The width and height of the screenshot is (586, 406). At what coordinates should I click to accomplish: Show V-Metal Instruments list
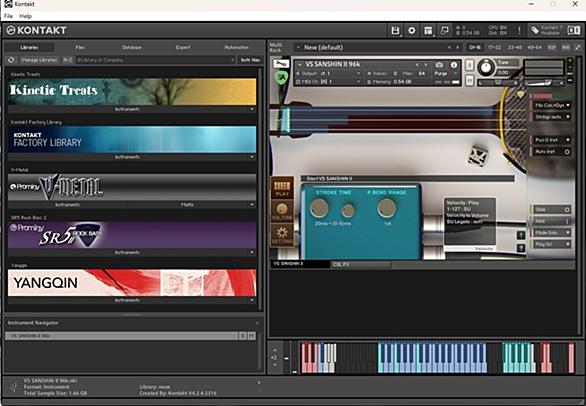pos(67,205)
